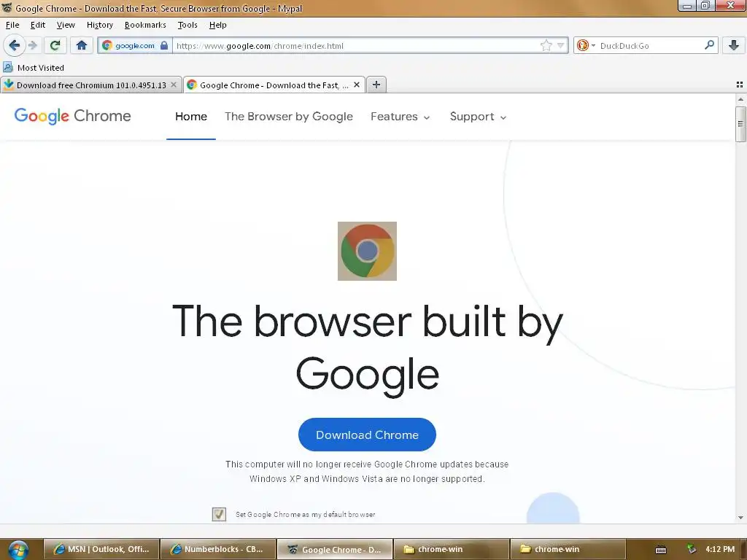Viewport: 747px width, 560px height.
Task: Open the URL history dropdown arrow
Action: pos(561,46)
